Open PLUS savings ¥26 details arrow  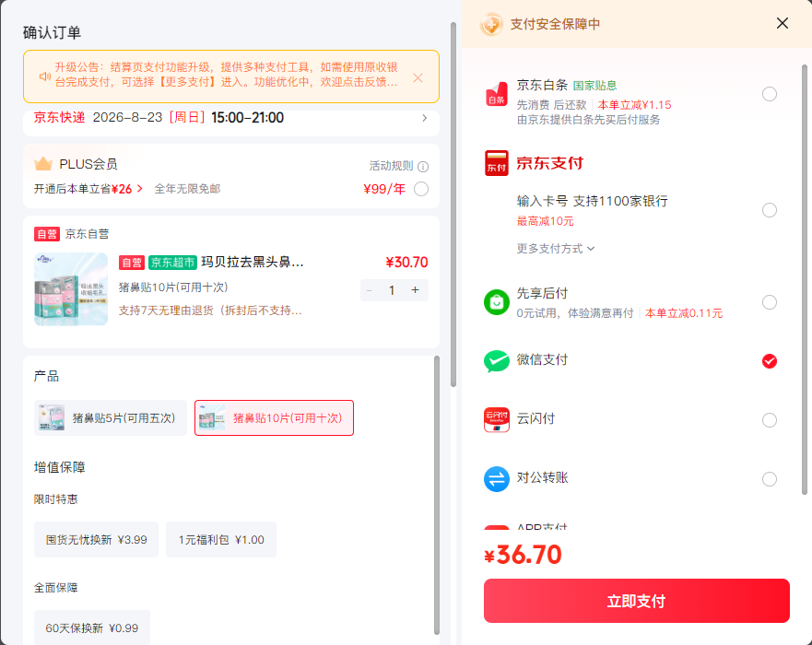click(x=139, y=189)
